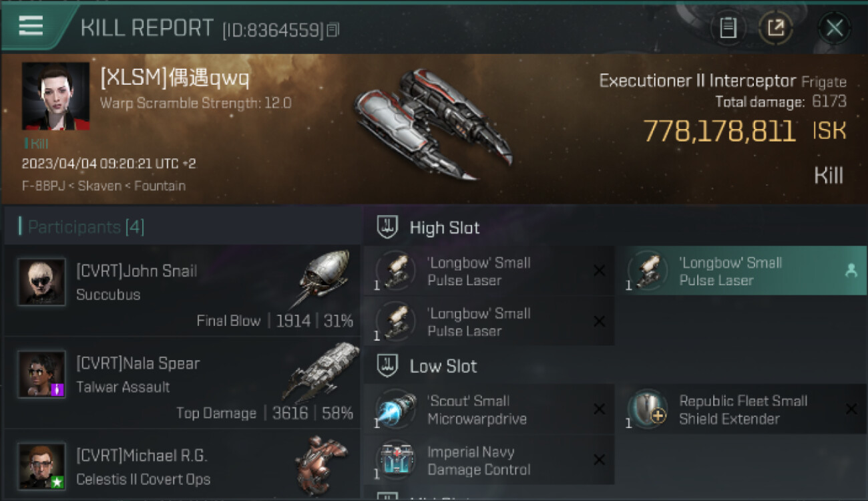Share the kill report externally
The height and width of the screenshot is (501, 868).
(776, 28)
